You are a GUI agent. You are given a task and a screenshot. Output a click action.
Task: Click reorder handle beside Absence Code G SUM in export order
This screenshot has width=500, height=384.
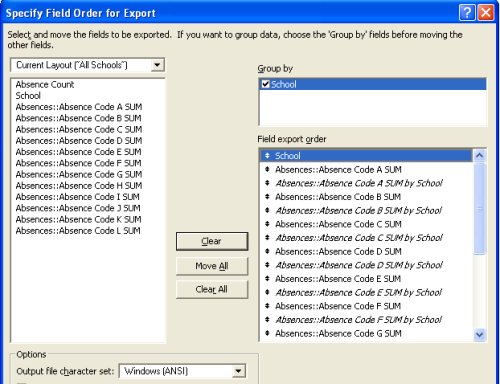(x=267, y=333)
